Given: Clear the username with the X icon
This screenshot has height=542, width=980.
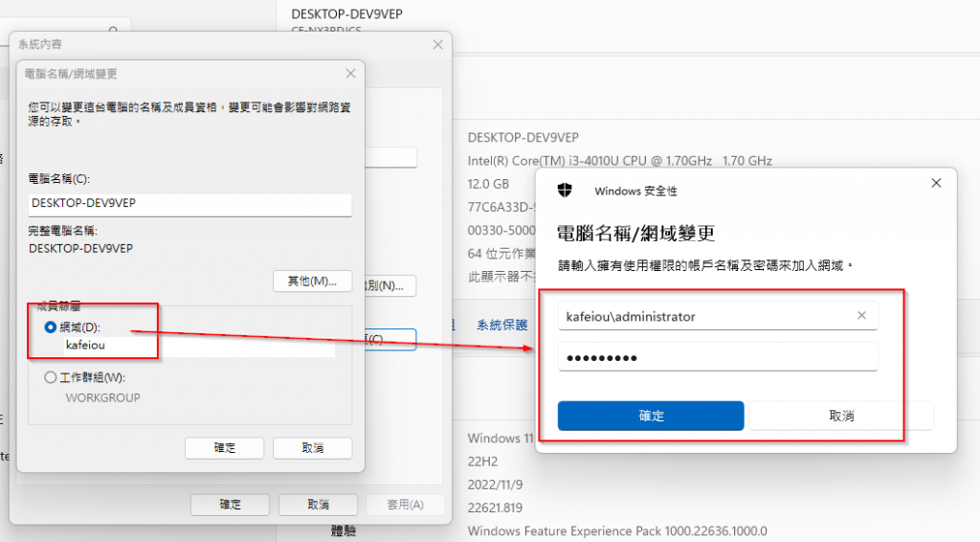Looking at the screenshot, I should tap(862, 316).
